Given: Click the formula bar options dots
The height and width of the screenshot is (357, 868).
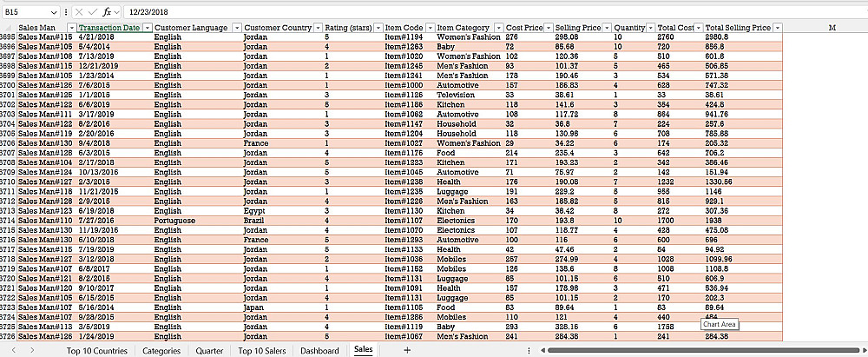Looking at the screenshot, I should pos(66,11).
